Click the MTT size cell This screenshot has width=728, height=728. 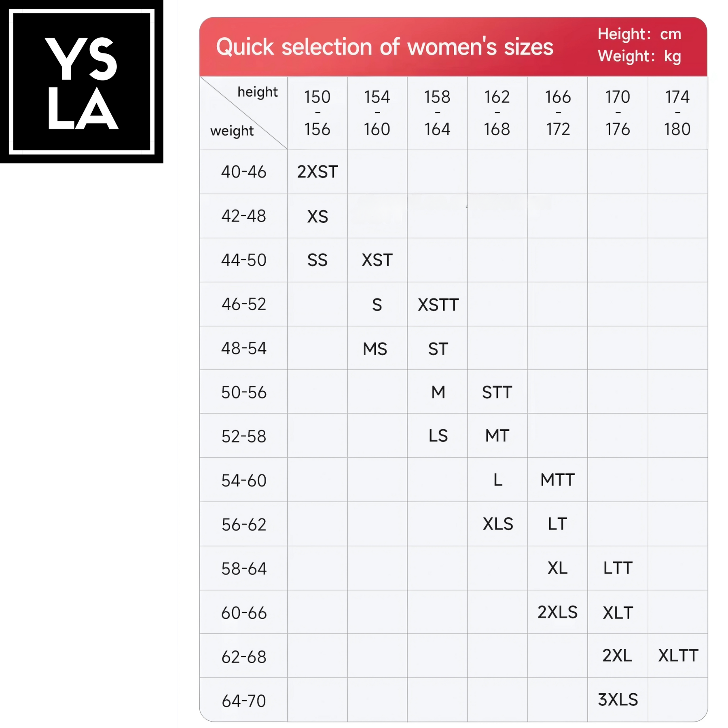click(558, 480)
